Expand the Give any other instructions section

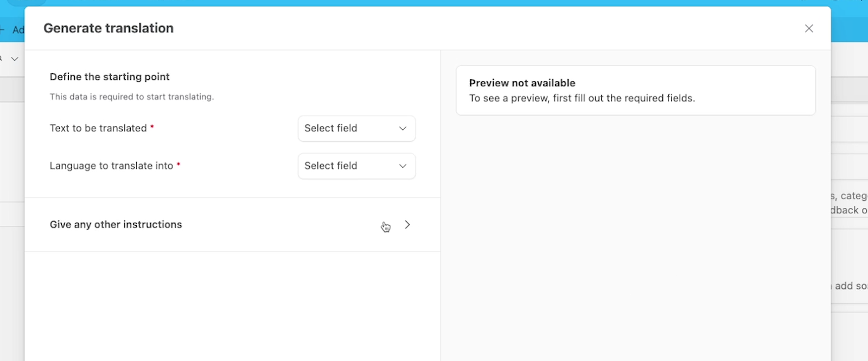[x=116, y=225]
